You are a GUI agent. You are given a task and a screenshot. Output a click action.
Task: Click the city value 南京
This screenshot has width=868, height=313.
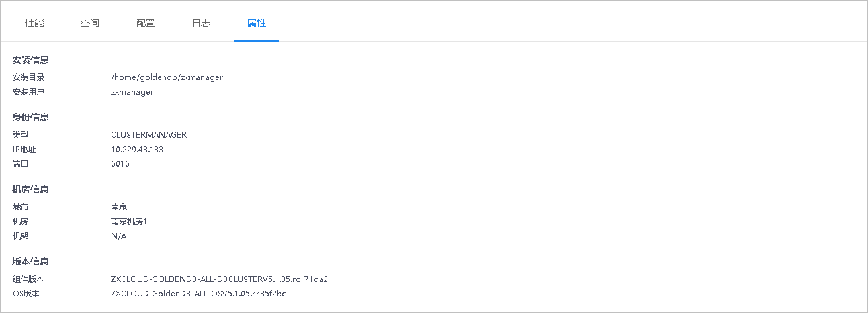pyautogui.click(x=119, y=206)
